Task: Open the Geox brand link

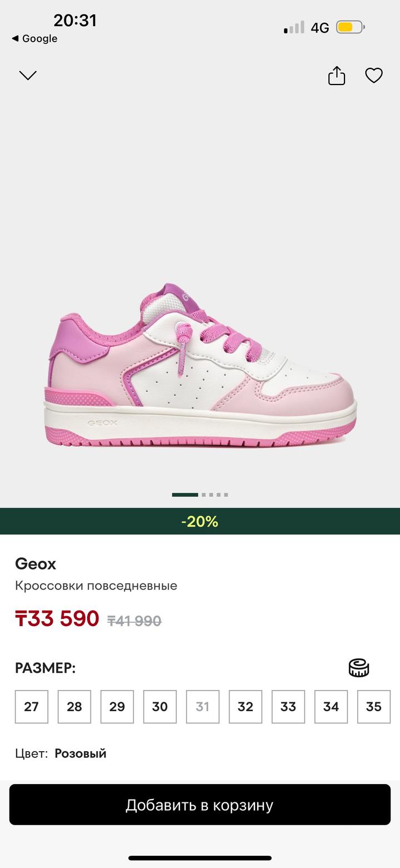Action: click(x=36, y=564)
